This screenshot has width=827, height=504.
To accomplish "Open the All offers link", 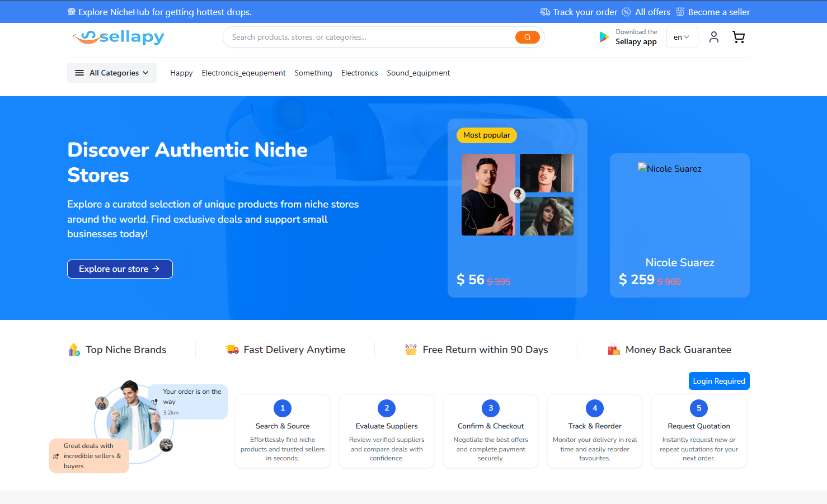I will click(x=652, y=12).
